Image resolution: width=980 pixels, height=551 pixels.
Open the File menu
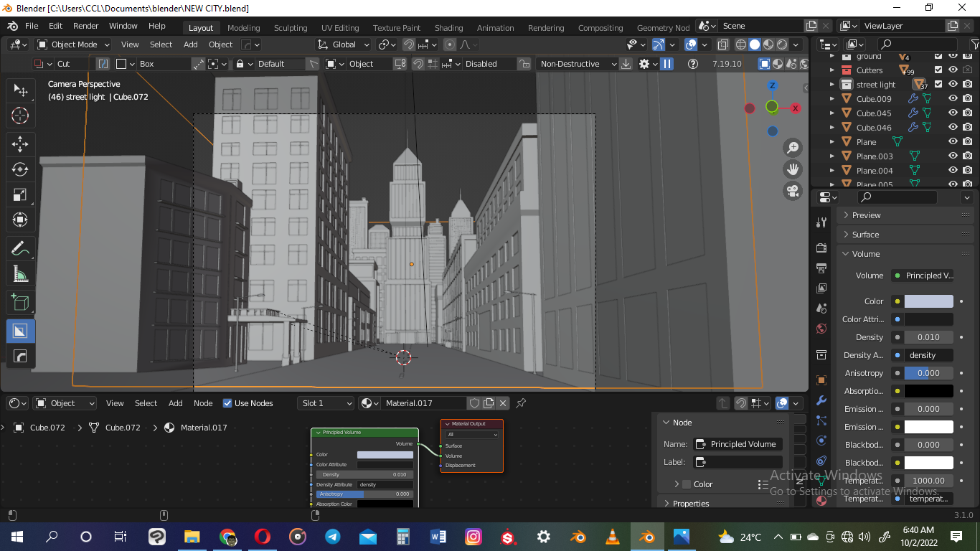[32, 26]
